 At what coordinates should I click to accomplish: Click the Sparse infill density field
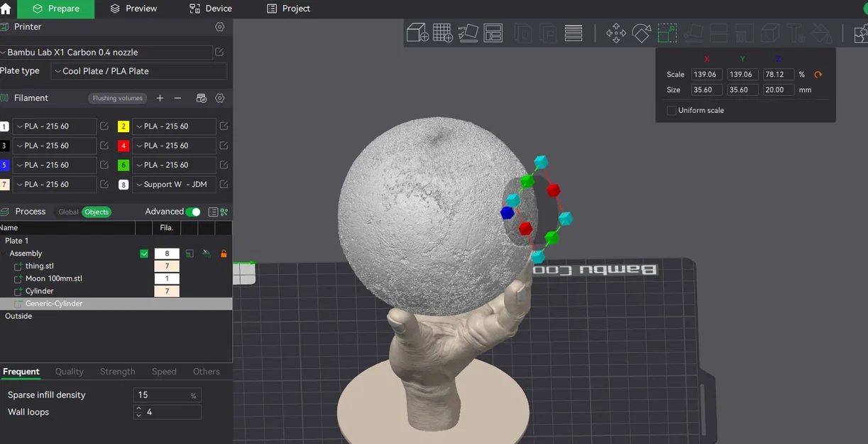(x=167, y=395)
